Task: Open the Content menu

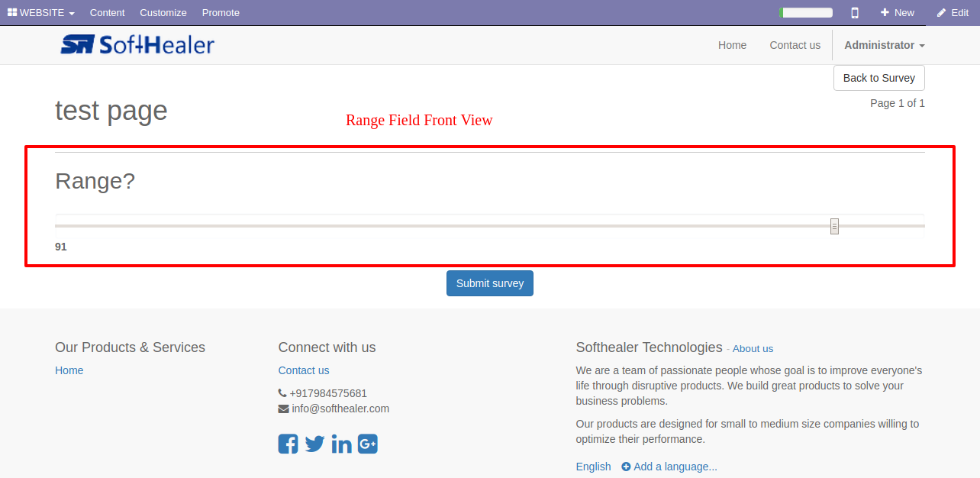Action: coord(107,13)
